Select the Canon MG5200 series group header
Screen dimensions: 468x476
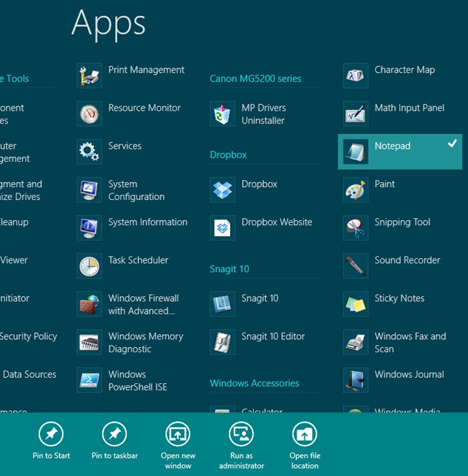tap(255, 78)
